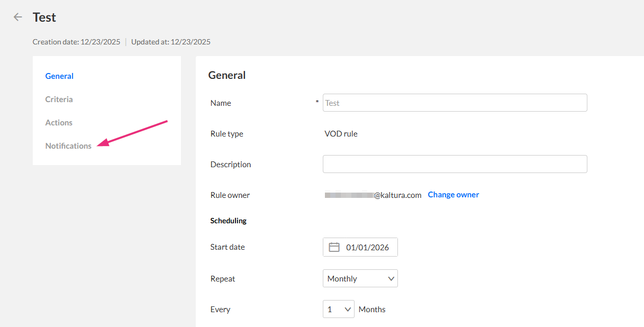This screenshot has height=327, width=644.
Task: Click the rule owner email address
Action: [x=373, y=195]
